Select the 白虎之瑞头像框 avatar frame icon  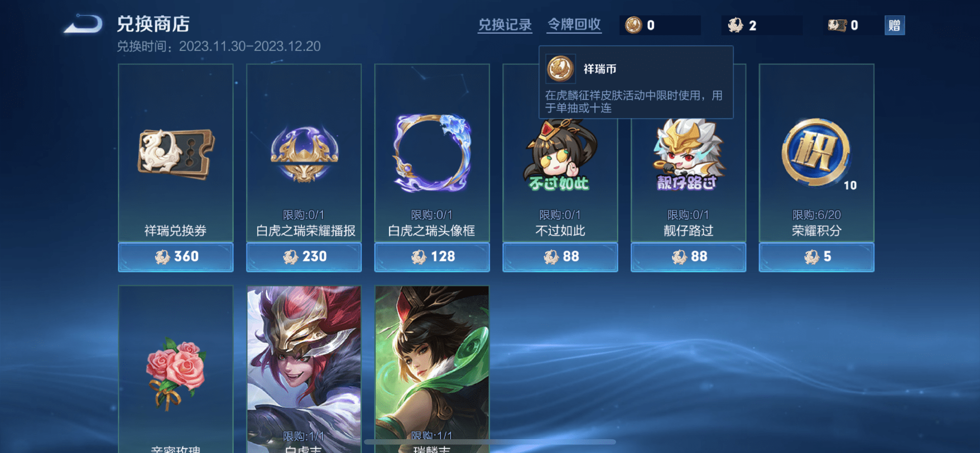(x=432, y=153)
